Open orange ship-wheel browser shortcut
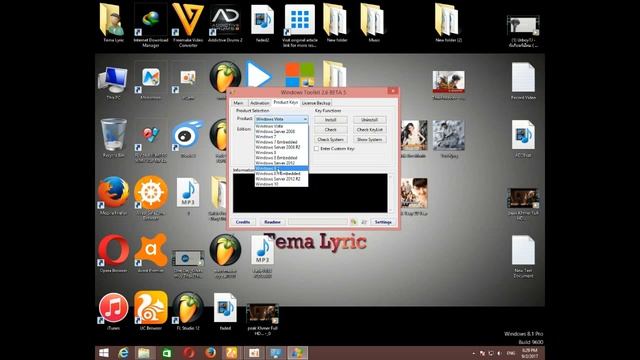The width and height of the screenshot is (640, 360). click(151, 198)
